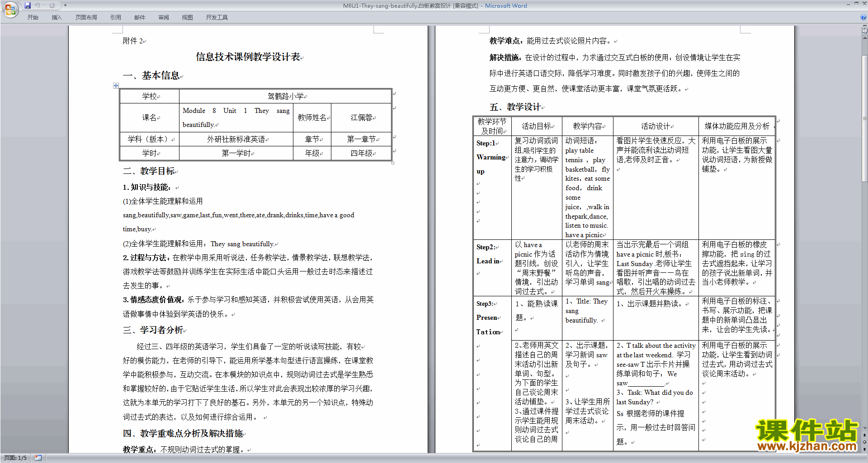Viewport: 868px width, 463px height.
Task: Go to next page with double-down arrow
Action: tap(864, 449)
